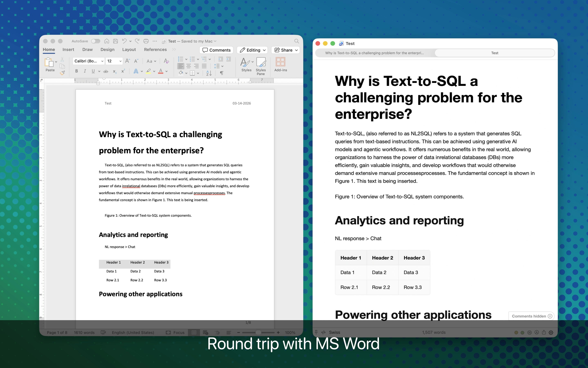
Task: Open the settings gear in the preview window footer
Action: coord(551,332)
